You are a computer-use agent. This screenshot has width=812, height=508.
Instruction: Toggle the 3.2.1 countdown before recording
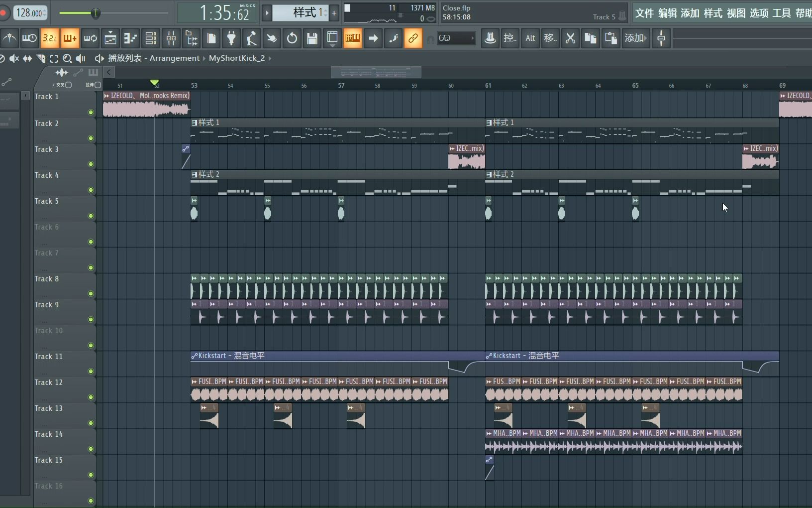(x=49, y=38)
